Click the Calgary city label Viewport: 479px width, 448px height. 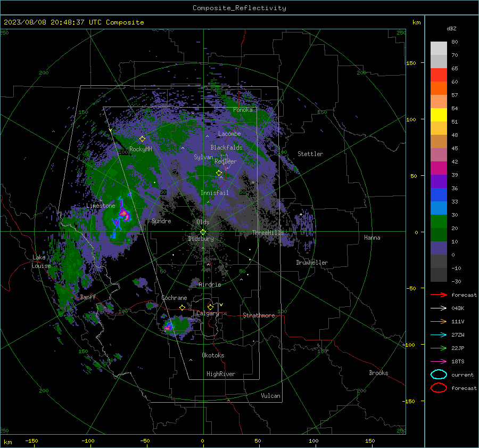pos(208,313)
